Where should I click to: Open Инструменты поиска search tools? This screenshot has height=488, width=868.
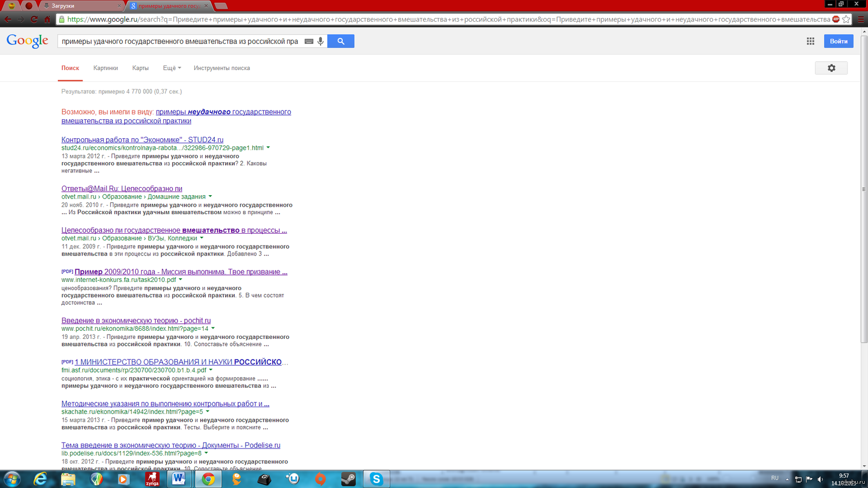coord(222,68)
